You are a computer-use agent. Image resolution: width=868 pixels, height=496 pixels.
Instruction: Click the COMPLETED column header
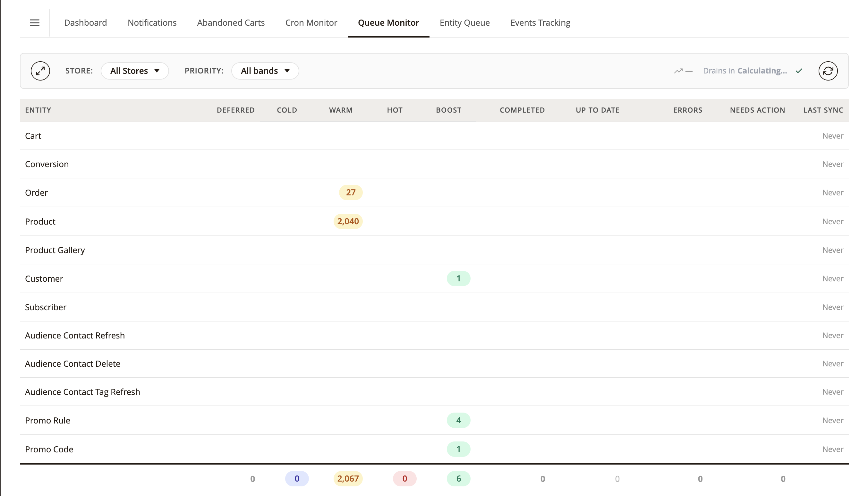tap(522, 110)
